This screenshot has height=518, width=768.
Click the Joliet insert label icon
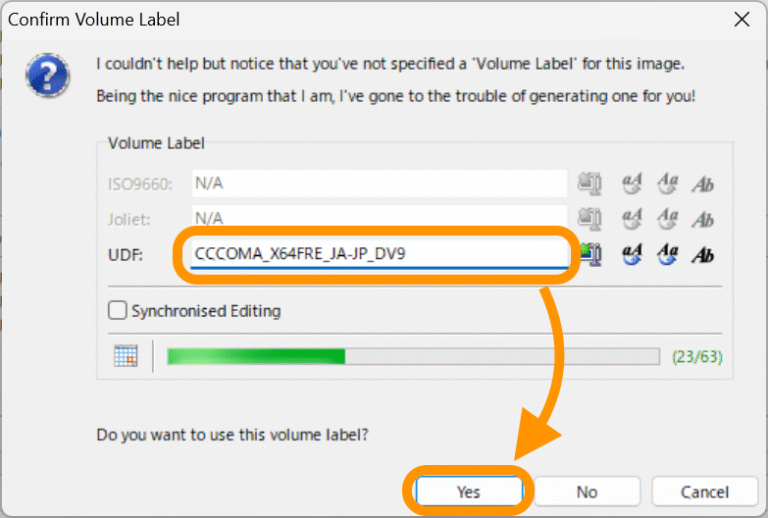click(590, 219)
